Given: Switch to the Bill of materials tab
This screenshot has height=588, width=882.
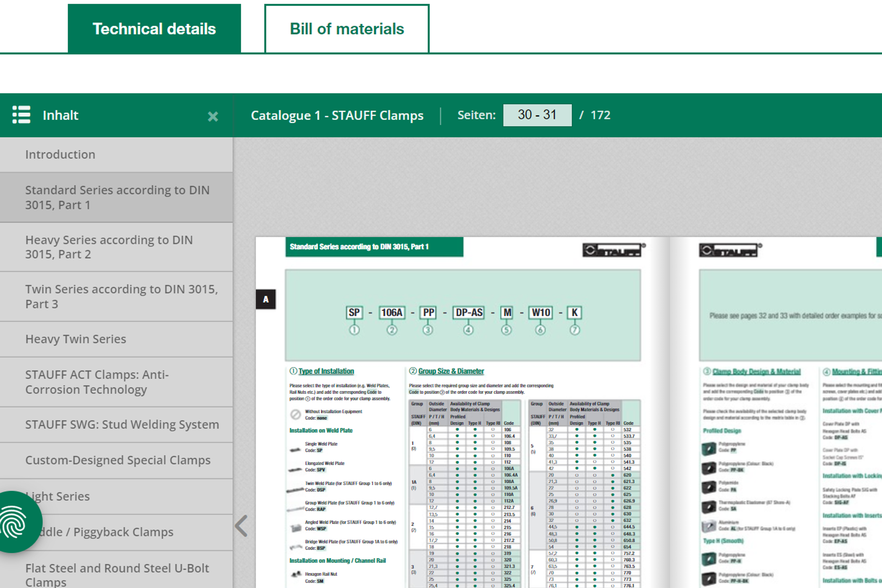Looking at the screenshot, I should [346, 28].
